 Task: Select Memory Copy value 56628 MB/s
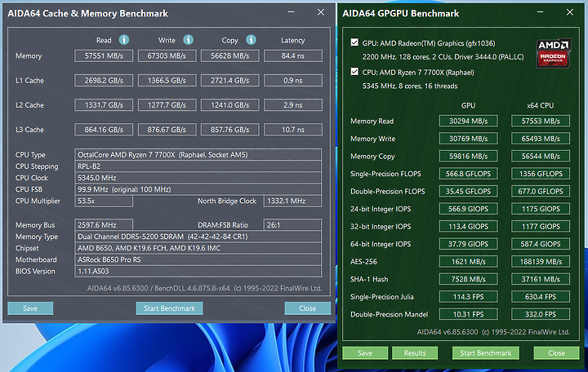tap(229, 55)
